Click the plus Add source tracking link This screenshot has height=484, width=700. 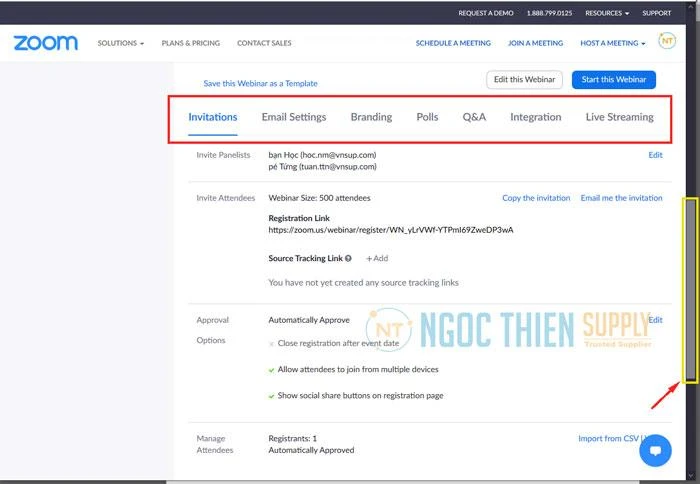tap(377, 258)
